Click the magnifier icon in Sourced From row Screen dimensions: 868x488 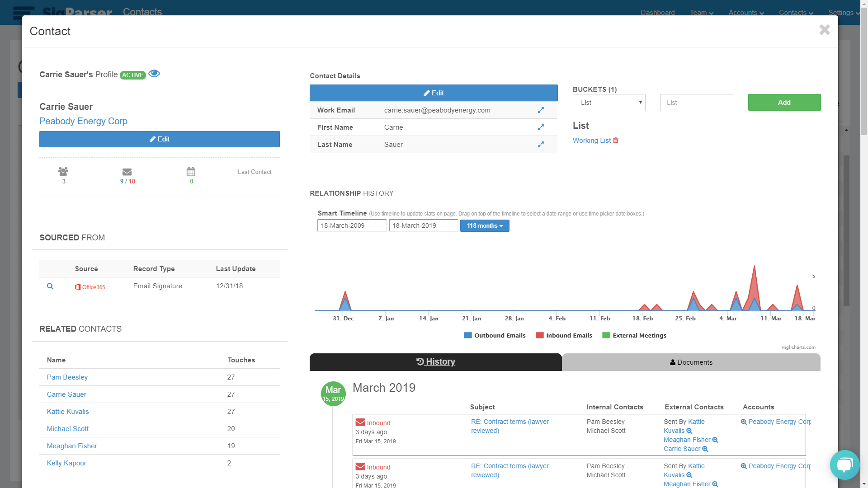coord(50,286)
